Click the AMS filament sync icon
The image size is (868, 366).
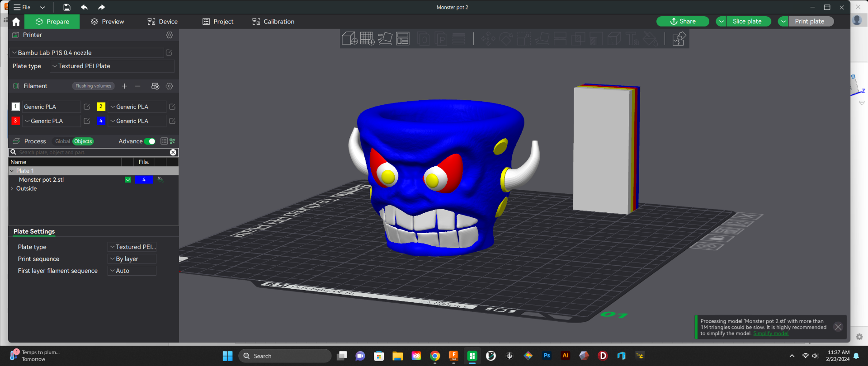pyautogui.click(x=155, y=86)
